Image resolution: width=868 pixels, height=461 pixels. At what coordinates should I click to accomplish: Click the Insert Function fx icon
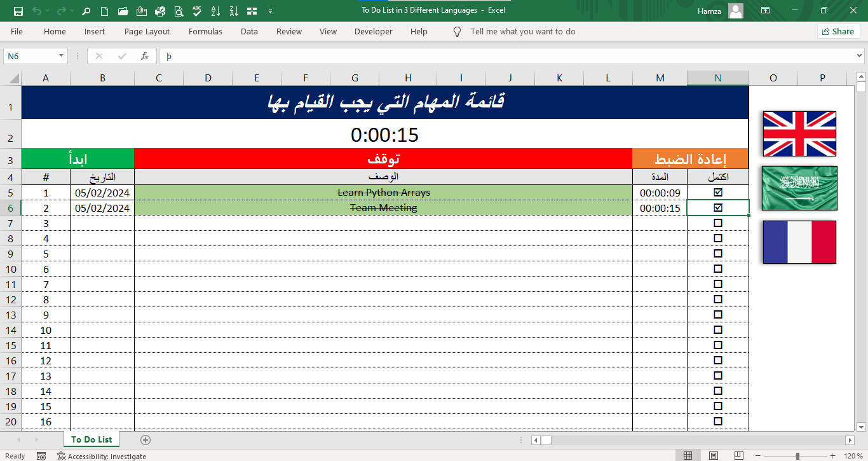145,56
